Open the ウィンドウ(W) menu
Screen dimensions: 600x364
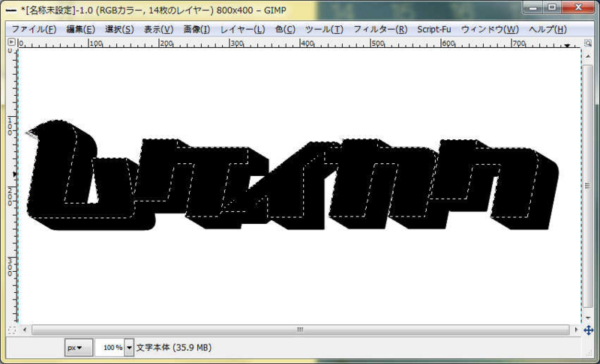(x=490, y=29)
